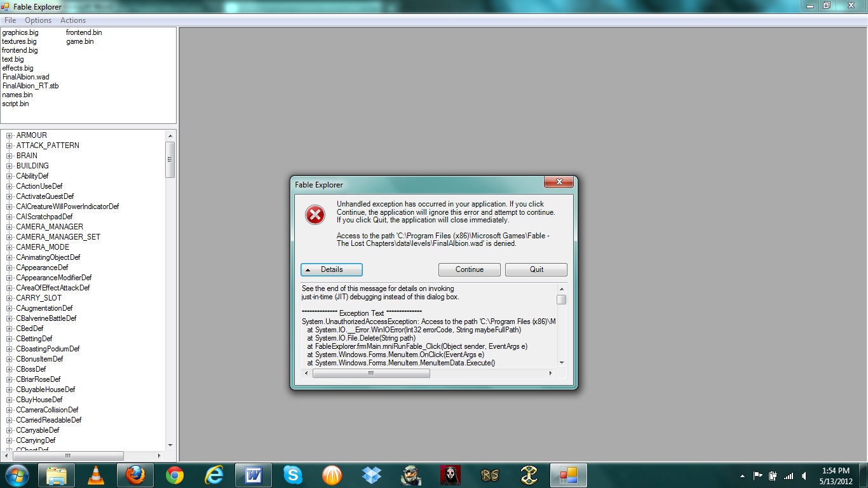The width and height of the screenshot is (868, 488).
Task: Expand the CBoastingPodiumDef node
Action: point(10,349)
